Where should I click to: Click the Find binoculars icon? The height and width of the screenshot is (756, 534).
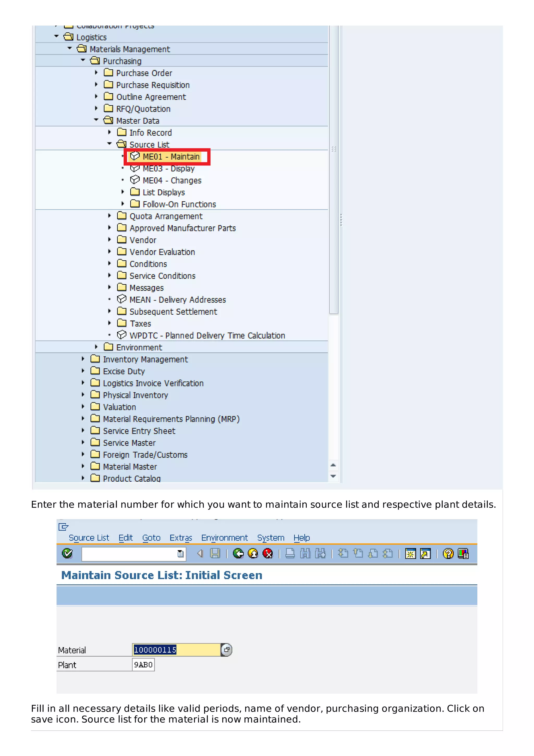(x=305, y=554)
